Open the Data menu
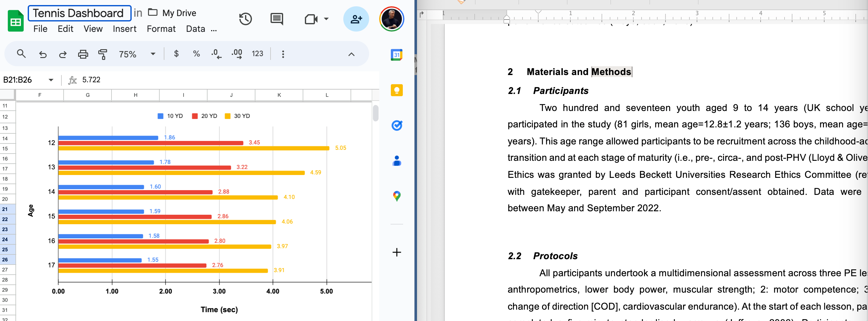 pos(196,29)
